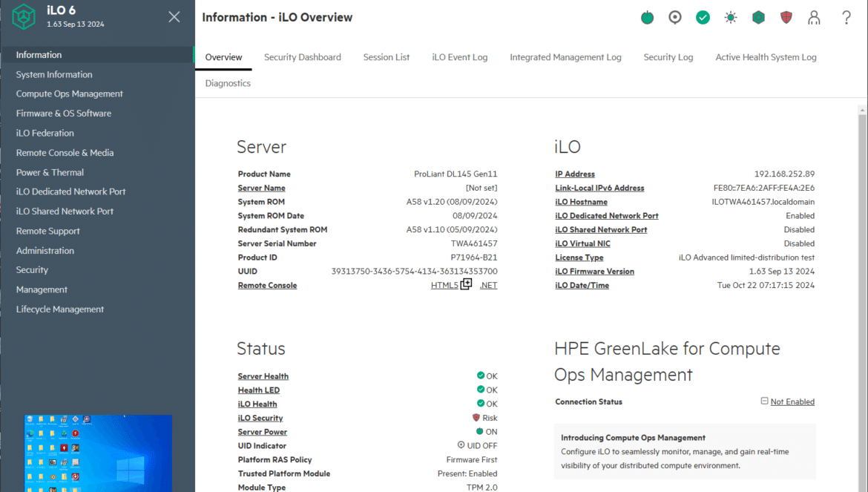The width and height of the screenshot is (868, 492).
Task: Click the iLO Hostname link
Action: tap(581, 201)
